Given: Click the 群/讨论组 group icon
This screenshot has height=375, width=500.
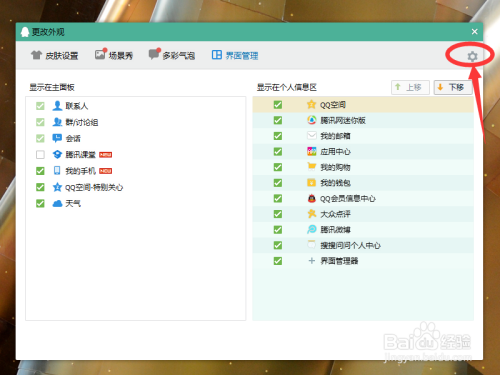Looking at the screenshot, I should pos(57,122).
